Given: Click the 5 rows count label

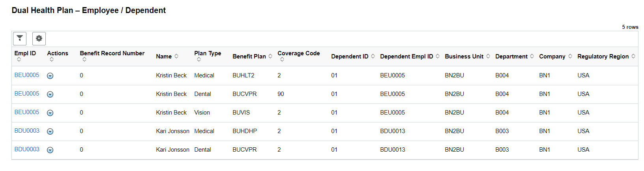Looking at the screenshot, I should click(630, 27).
